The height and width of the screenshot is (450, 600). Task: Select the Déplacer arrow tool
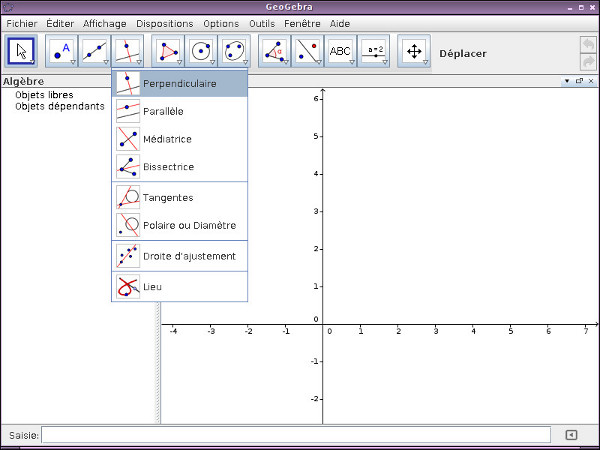coord(21,51)
